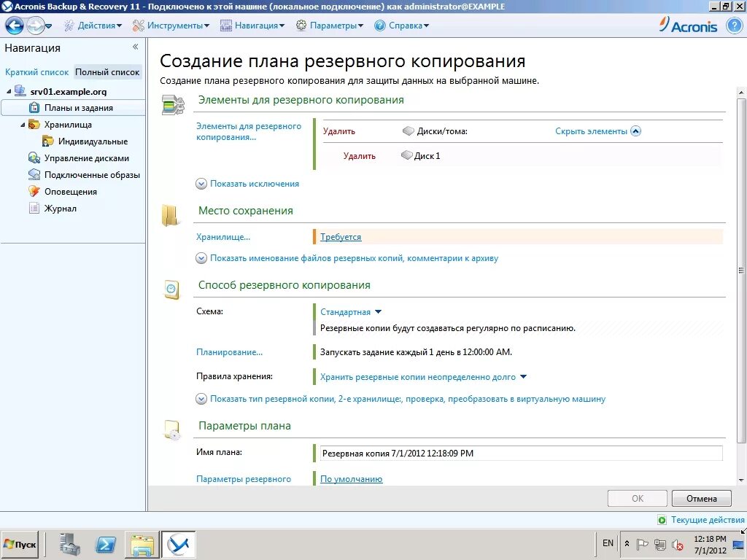
Task: Click the forward navigation arrow button
Action: pyautogui.click(x=35, y=26)
